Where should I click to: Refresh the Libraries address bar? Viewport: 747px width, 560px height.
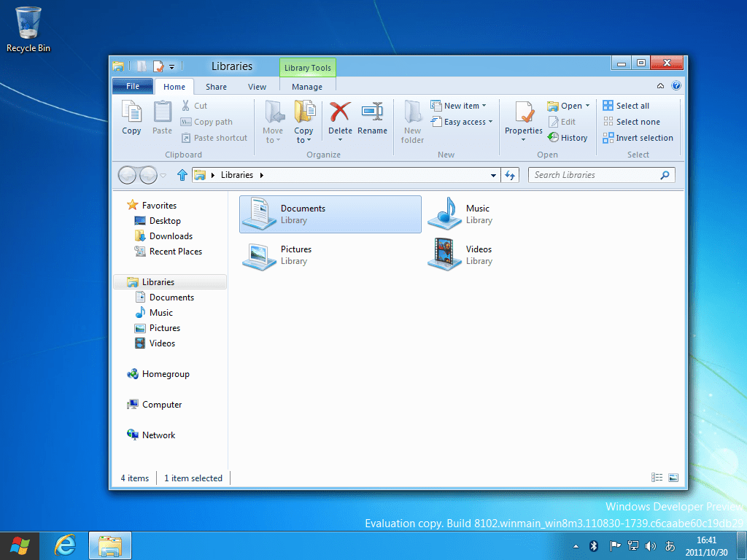510,175
